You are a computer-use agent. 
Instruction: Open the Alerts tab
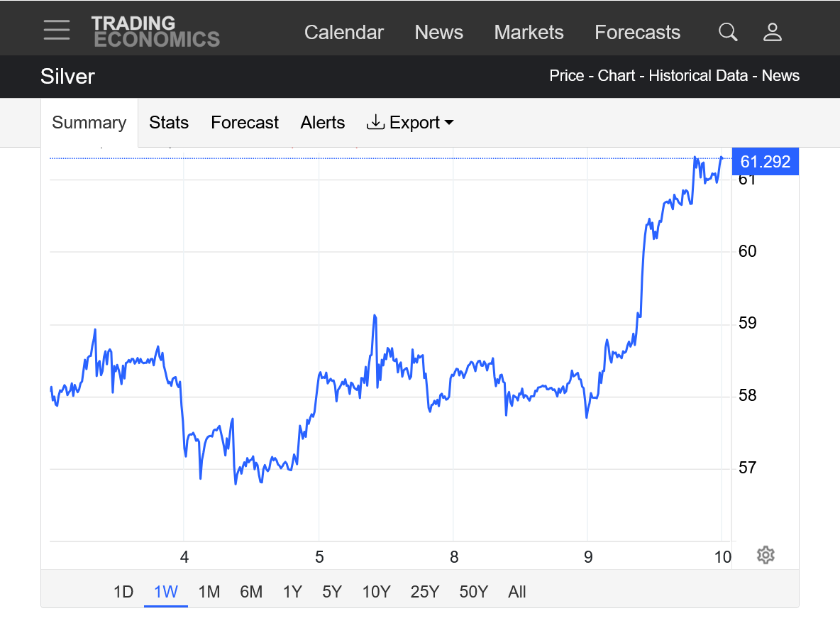pyautogui.click(x=323, y=123)
